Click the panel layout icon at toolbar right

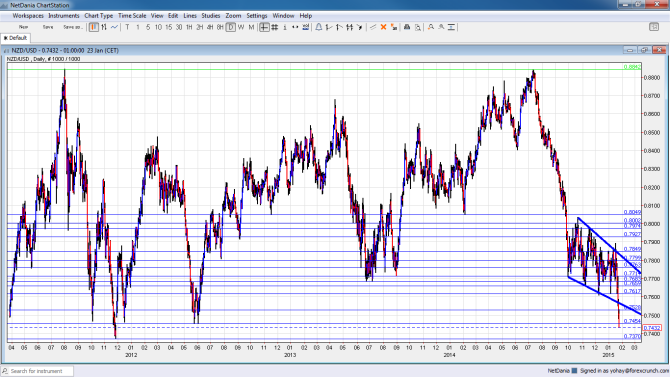pyautogui.click(x=654, y=27)
